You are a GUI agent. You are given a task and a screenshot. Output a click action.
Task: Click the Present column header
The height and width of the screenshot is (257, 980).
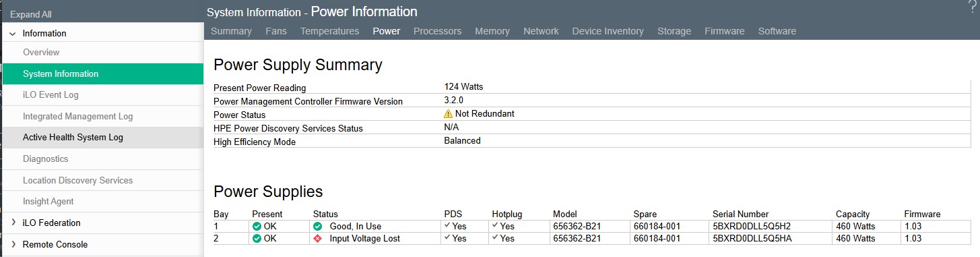click(267, 214)
